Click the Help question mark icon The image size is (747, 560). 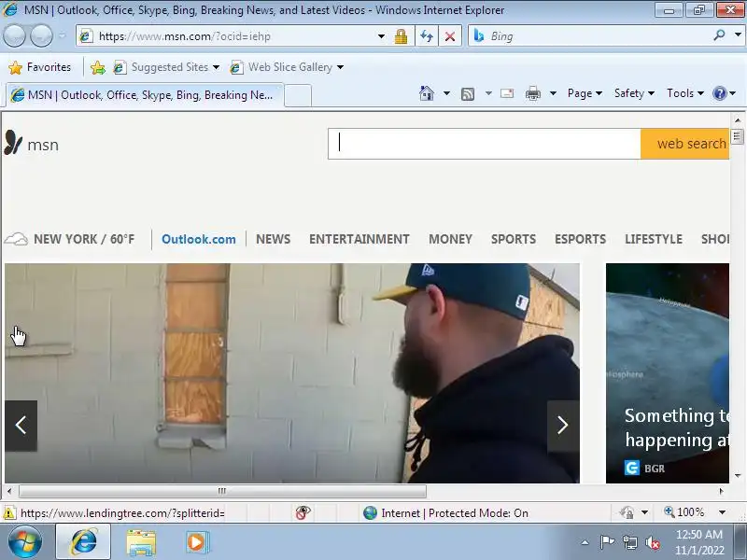[x=719, y=93]
